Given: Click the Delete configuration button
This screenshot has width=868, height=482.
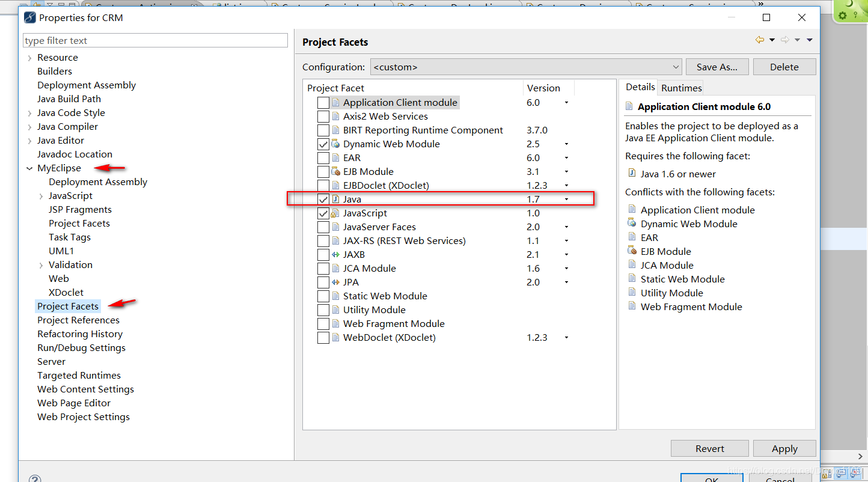Looking at the screenshot, I should (784, 67).
